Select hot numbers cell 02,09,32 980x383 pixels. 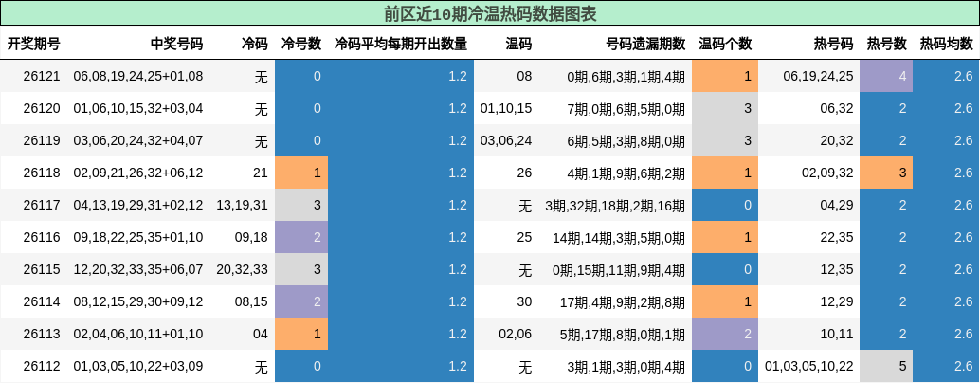tap(827, 173)
